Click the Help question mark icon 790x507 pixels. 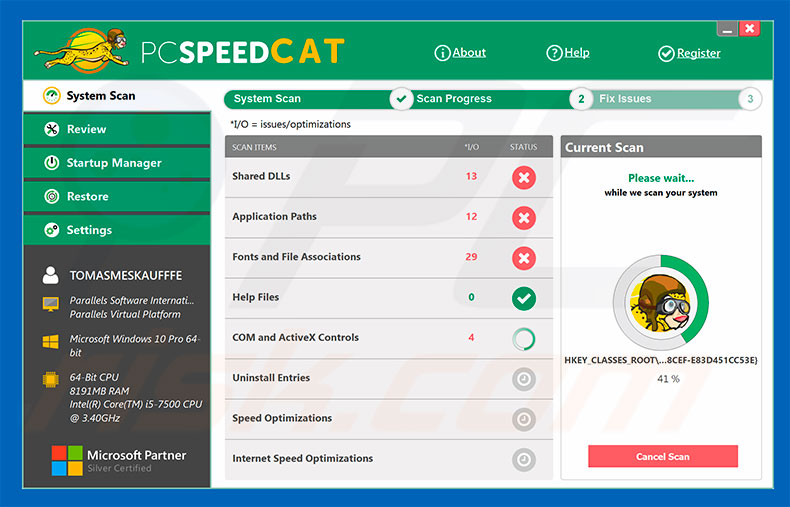(x=554, y=53)
